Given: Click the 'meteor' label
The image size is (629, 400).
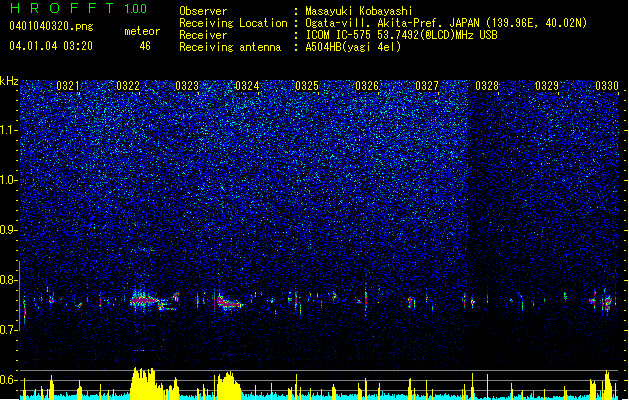Looking at the screenshot, I should point(142,31).
